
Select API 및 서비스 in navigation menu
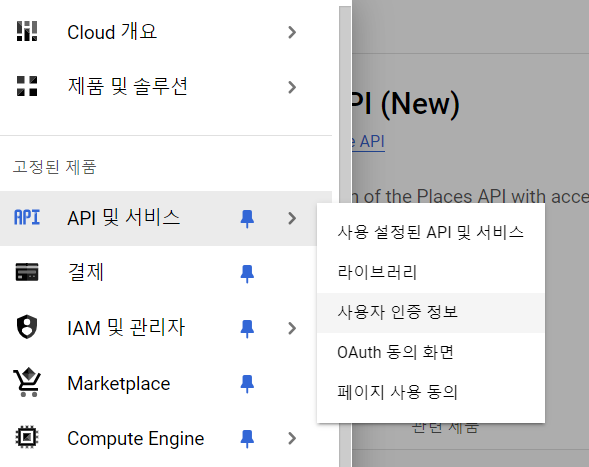(166, 218)
